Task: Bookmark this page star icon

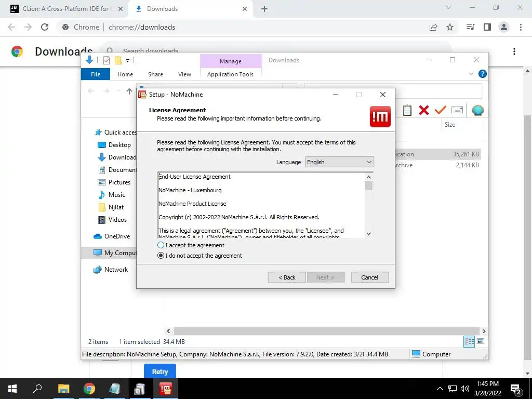Action: (450, 27)
